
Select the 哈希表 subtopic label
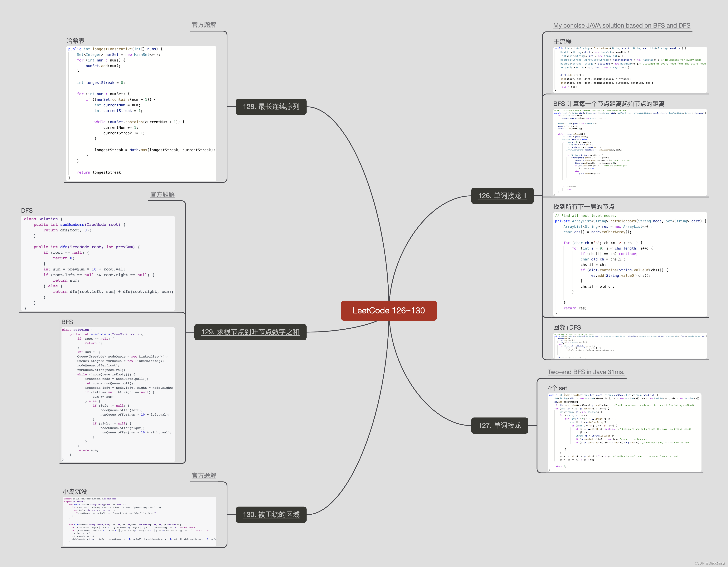75,41
